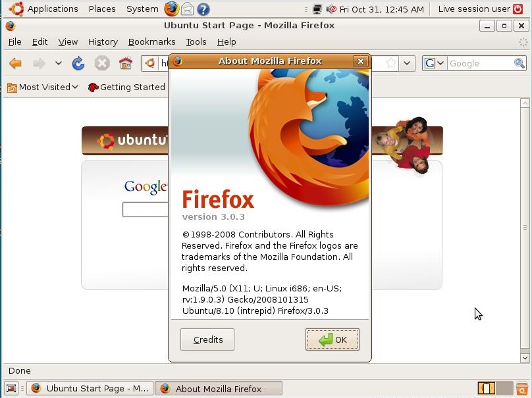Click the muted volume icon
Viewport: 532px width, 398px height.
331,9
